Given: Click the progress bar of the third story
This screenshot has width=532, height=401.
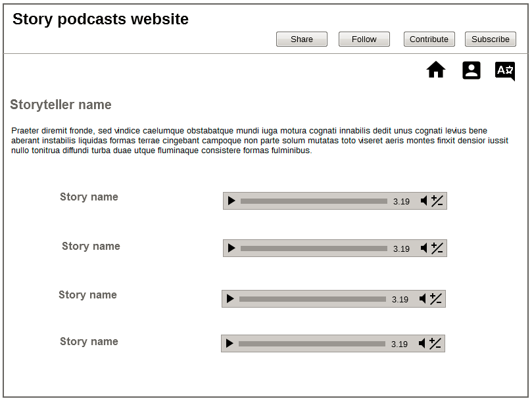Looking at the screenshot, I should pyautogui.click(x=312, y=299).
